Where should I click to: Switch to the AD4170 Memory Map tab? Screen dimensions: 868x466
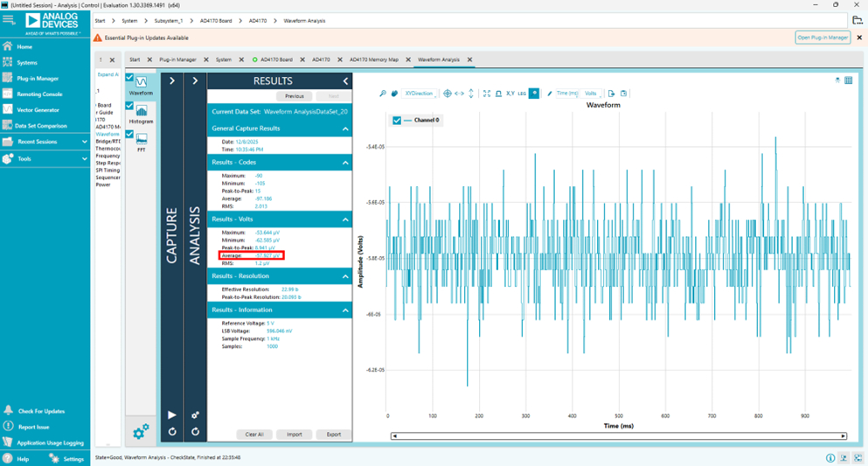tap(373, 59)
